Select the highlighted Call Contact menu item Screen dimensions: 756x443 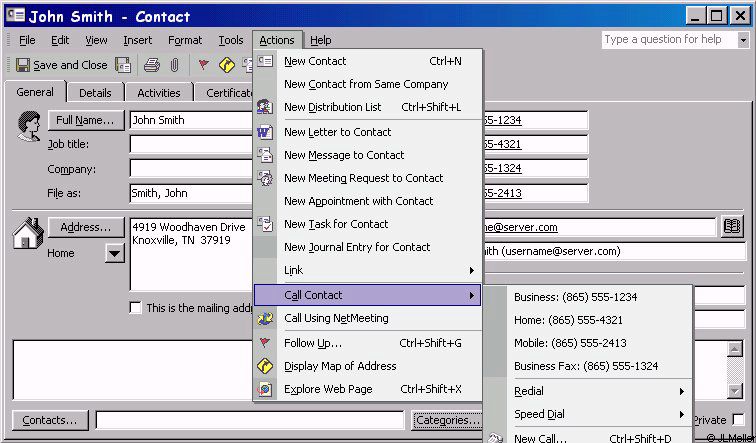[x=367, y=295]
